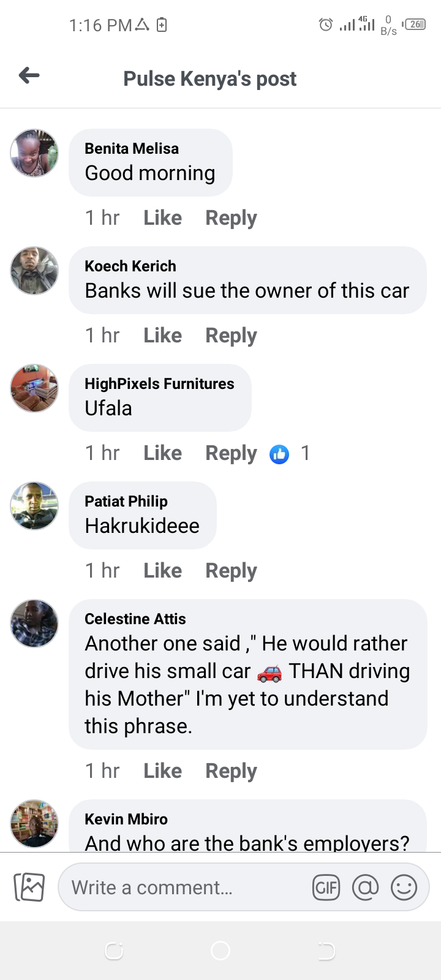The width and height of the screenshot is (441, 980).
Task: Open the photo attachment icon
Action: pyautogui.click(x=29, y=887)
